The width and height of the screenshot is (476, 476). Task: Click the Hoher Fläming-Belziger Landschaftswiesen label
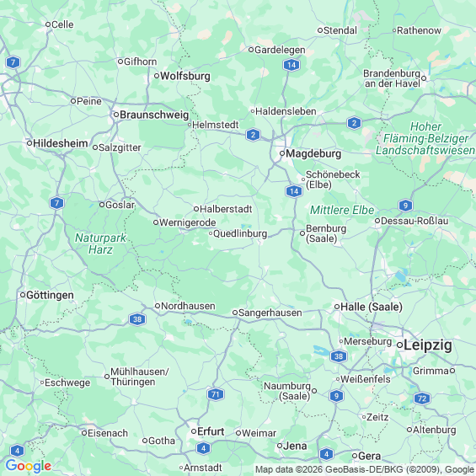click(x=425, y=138)
